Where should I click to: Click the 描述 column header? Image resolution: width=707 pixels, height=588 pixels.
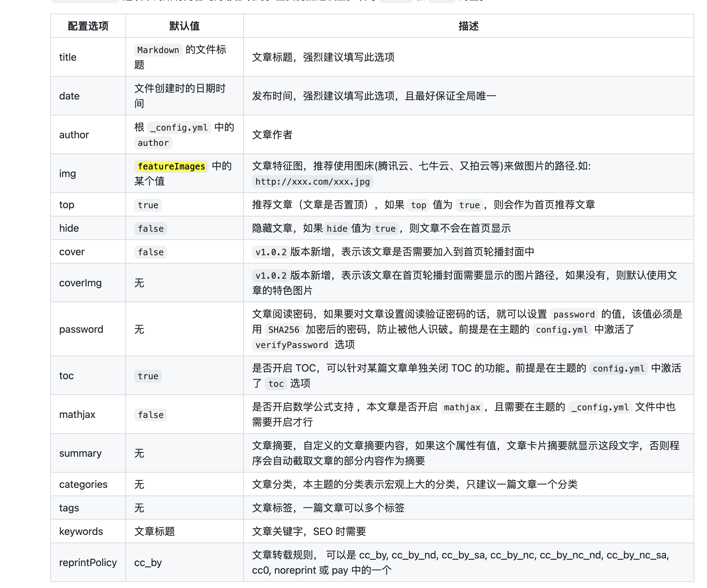point(468,26)
